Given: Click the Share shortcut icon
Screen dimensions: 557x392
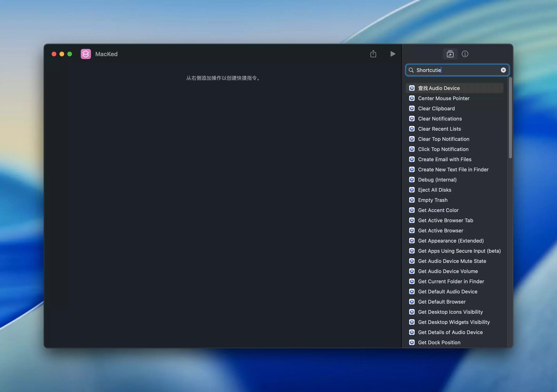Looking at the screenshot, I should coord(373,54).
